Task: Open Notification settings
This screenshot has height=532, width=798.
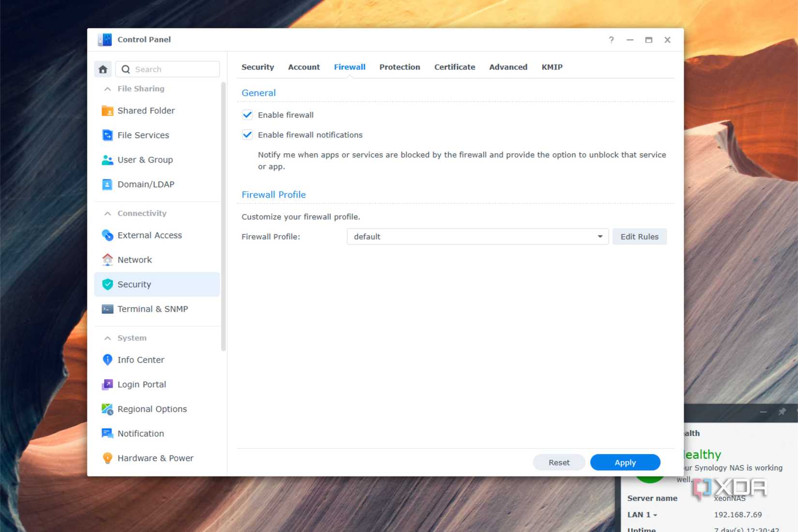Action: coord(157,434)
